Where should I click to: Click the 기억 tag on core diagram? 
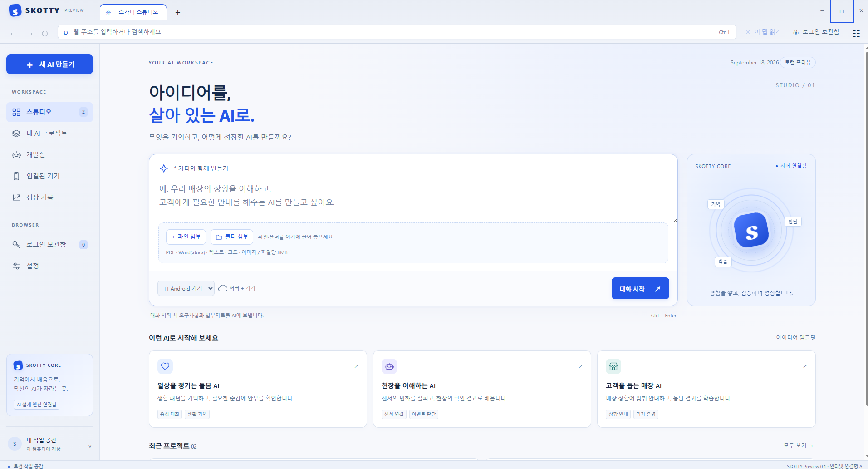(716, 204)
